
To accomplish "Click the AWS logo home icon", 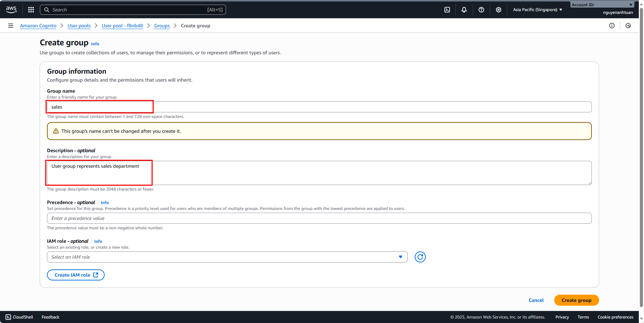I will click(11, 10).
